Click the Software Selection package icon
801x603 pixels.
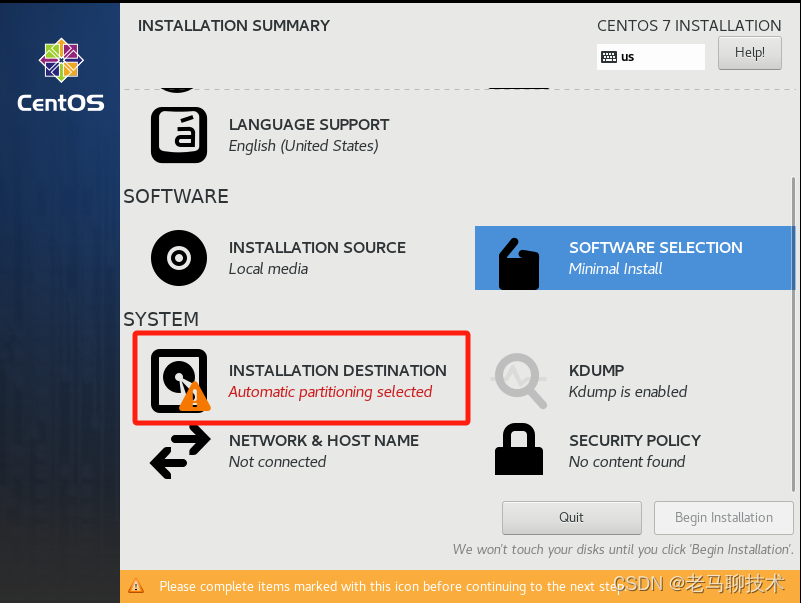[519, 264]
